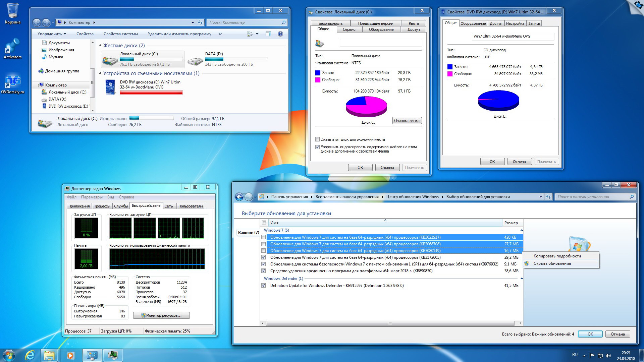Click the Windows Start orb

tap(9, 355)
